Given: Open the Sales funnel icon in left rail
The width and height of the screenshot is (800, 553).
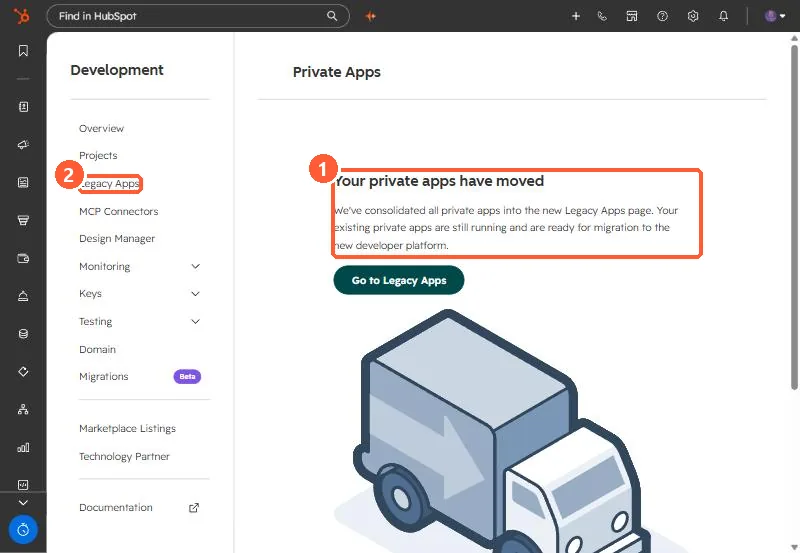Looking at the screenshot, I should tap(23, 220).
